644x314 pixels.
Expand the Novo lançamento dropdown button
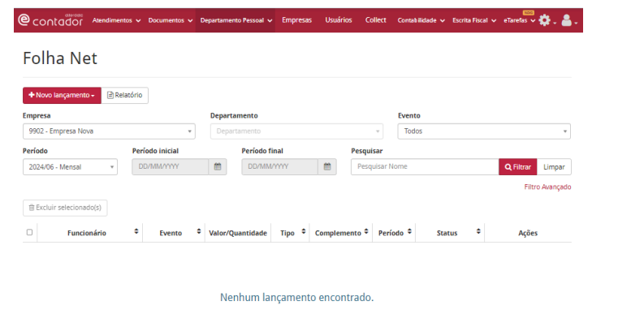tap(62, 95)
